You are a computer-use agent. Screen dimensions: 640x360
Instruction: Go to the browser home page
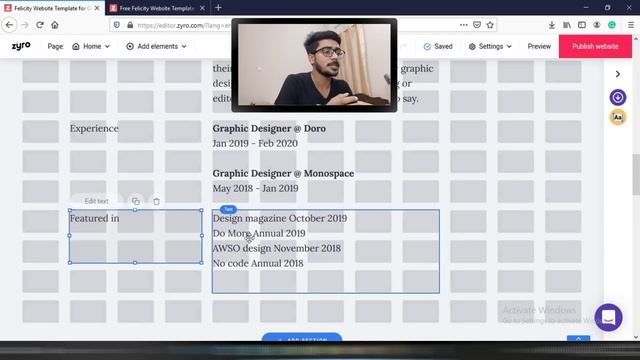click(x=55, y=25)
